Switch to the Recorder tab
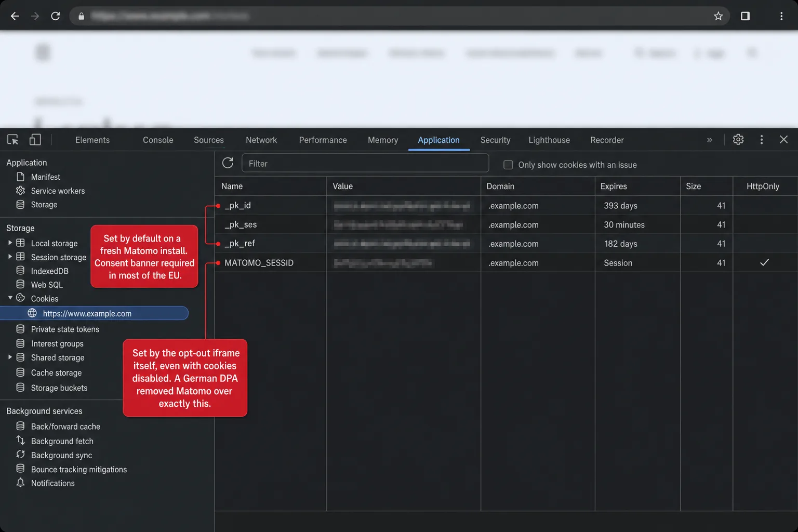The height and width of the screenshot is (532, 798). click(x=607, y=140)
